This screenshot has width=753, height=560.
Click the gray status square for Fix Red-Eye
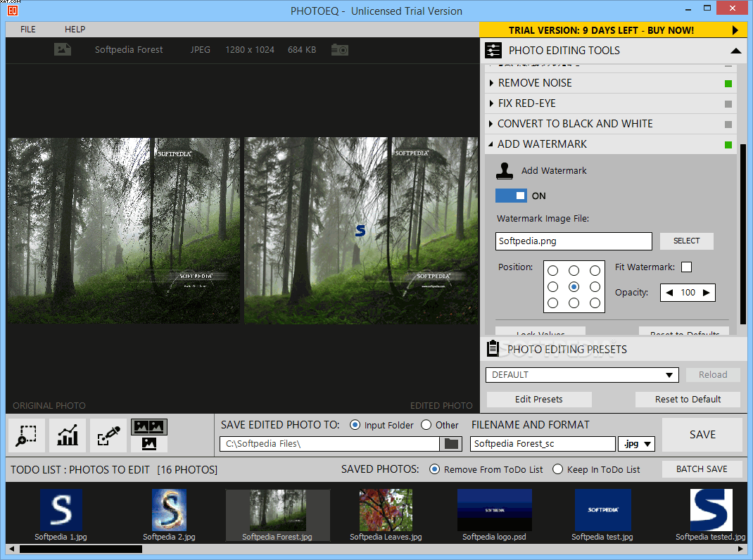pyautogui.click(x=728, y=103)
